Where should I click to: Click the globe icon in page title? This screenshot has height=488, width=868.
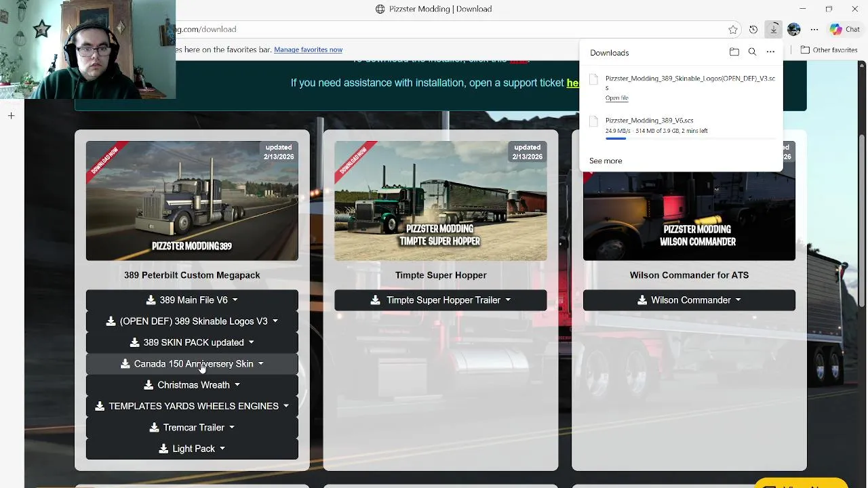coord(380,9)
